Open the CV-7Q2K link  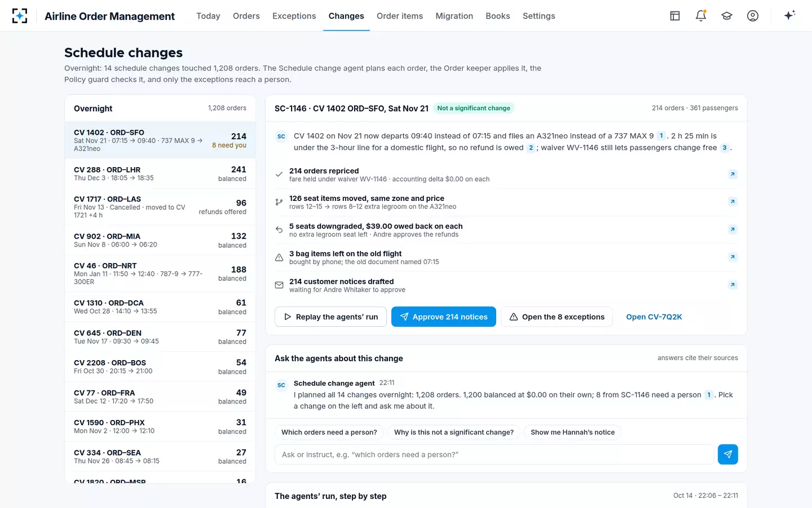[654, 317]
